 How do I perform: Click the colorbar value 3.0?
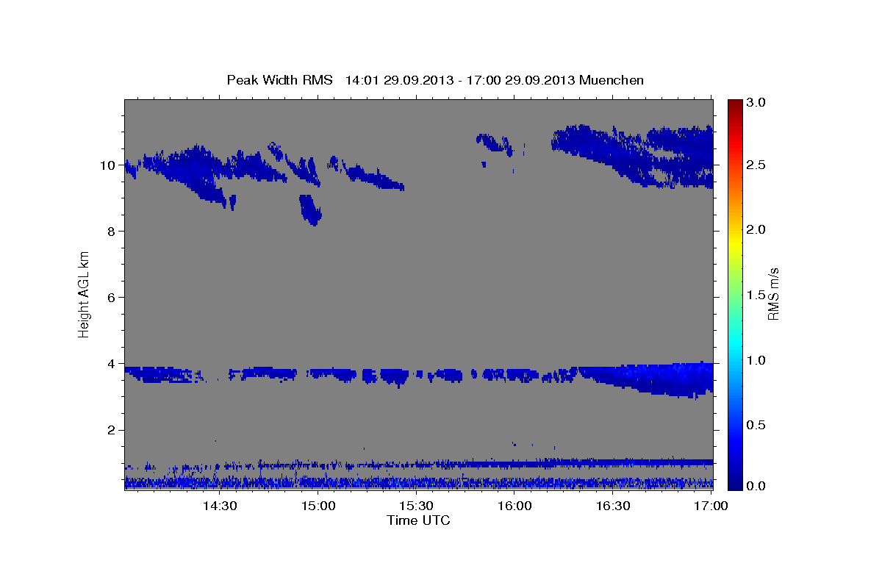pos(757,102)
